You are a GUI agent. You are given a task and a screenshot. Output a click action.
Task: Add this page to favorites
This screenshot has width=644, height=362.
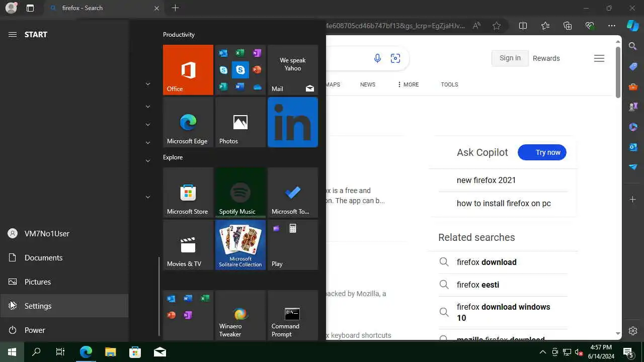pos(497,26)
